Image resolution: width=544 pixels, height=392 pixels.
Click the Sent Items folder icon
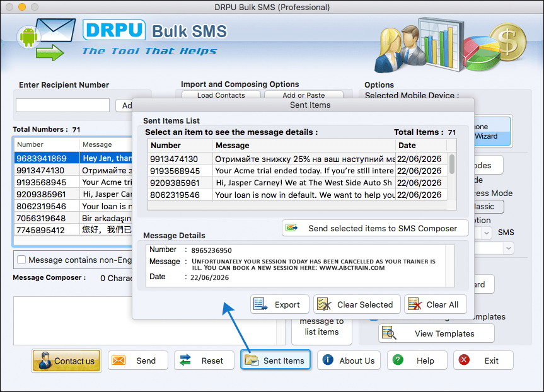click(x=252, y=360)
